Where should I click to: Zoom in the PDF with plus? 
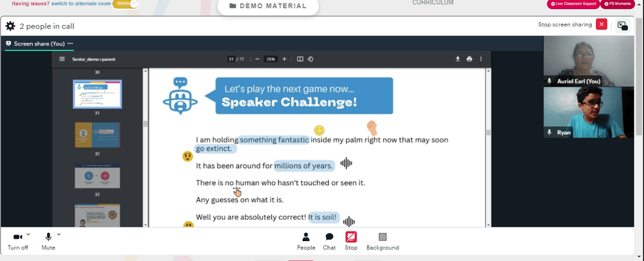284,59
